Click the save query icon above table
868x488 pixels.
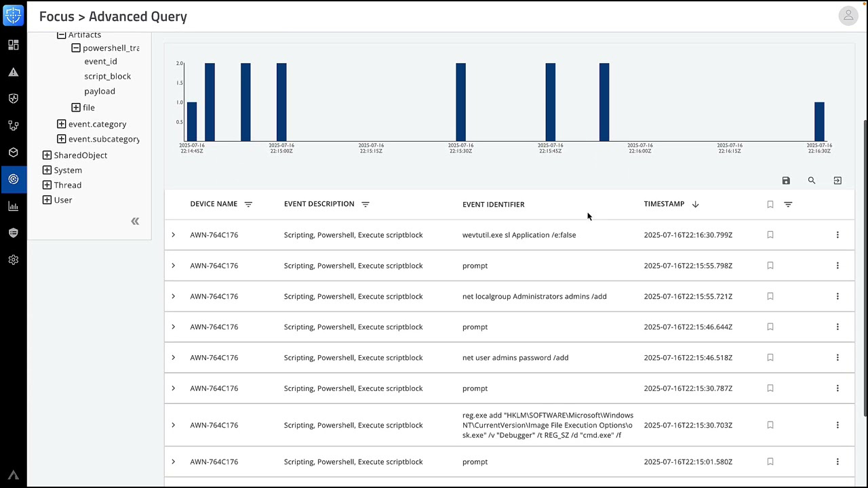pos(786,181)
